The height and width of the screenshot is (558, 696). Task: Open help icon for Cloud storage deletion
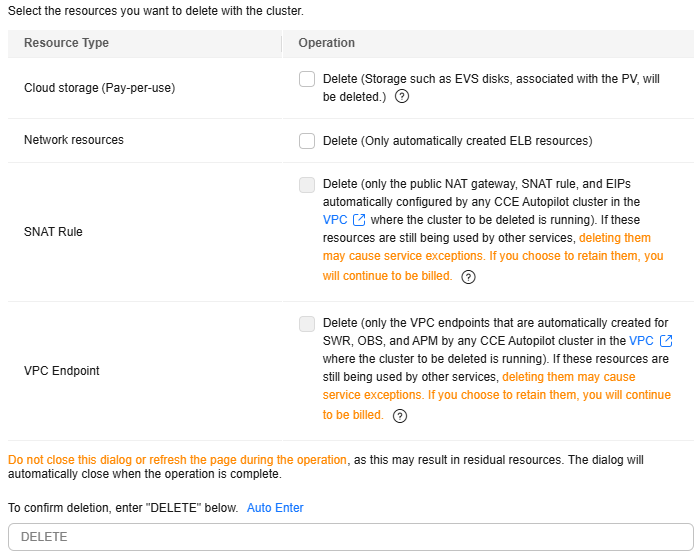(402, 97)
